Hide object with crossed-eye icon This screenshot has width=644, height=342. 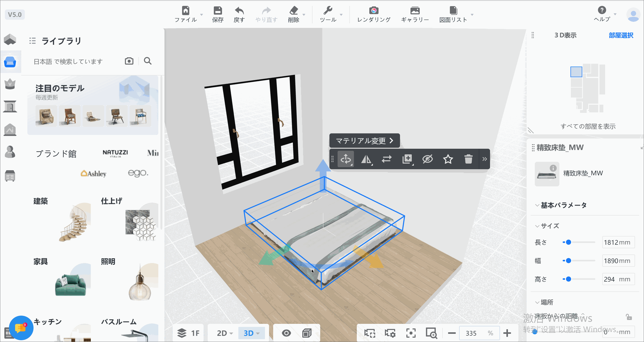coord(428,159)
